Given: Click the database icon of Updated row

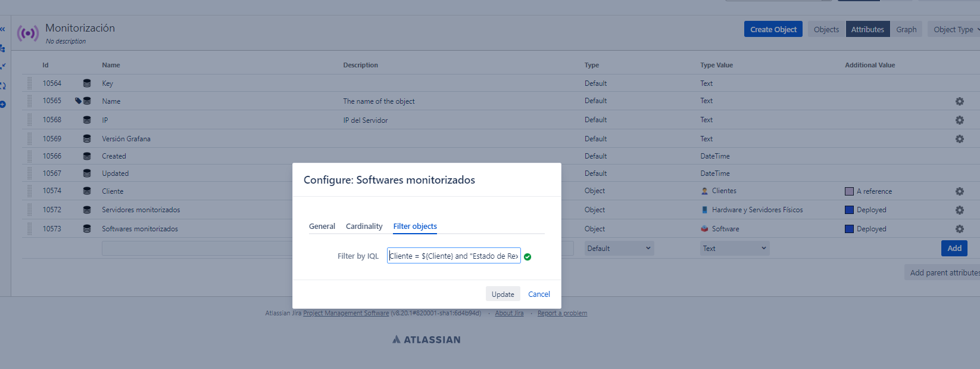Looking at the screenshot, I should pos(87,173).
